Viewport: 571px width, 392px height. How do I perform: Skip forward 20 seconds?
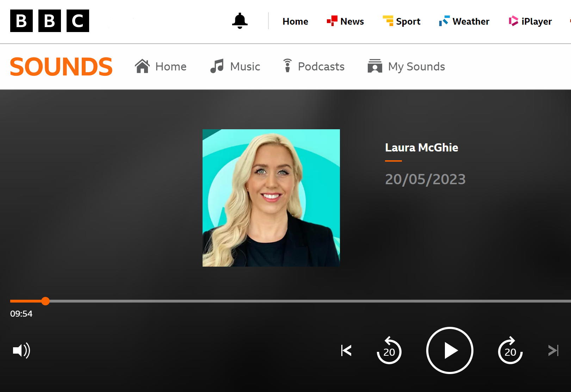coord(510,351)
